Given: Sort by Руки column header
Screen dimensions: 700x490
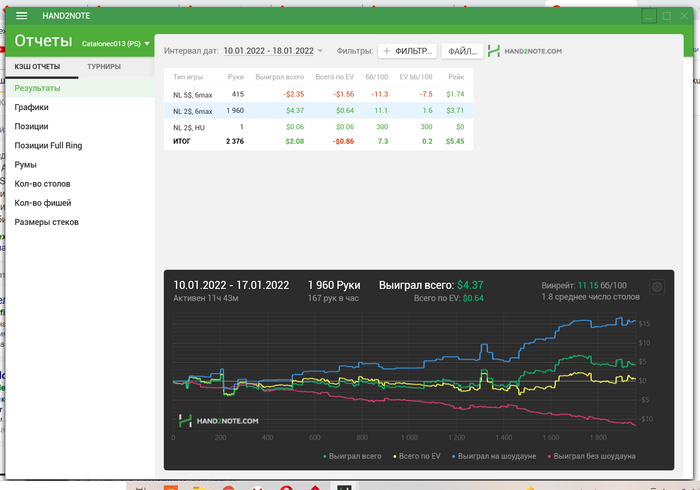Looking at the screenshot, I should (236, 77).
